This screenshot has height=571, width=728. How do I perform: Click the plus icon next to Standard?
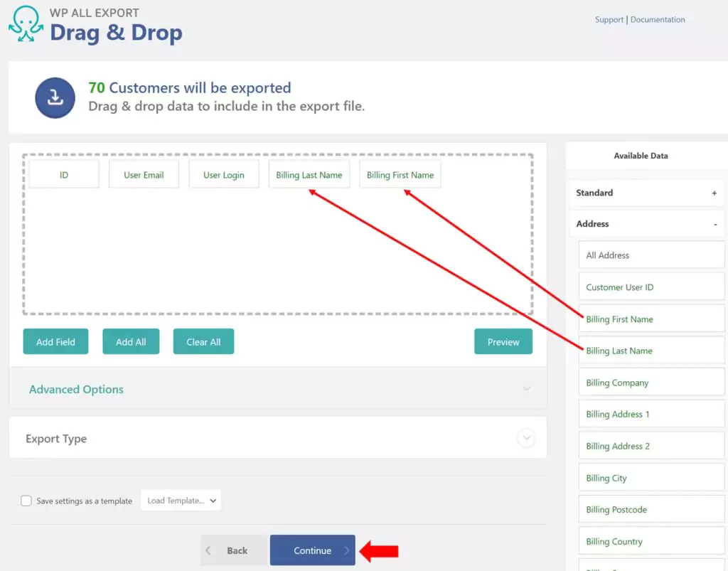click(714, 193)
